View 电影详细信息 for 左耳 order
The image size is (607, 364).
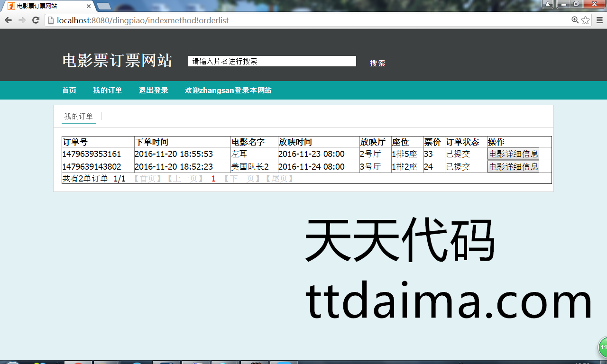[513, 154]
